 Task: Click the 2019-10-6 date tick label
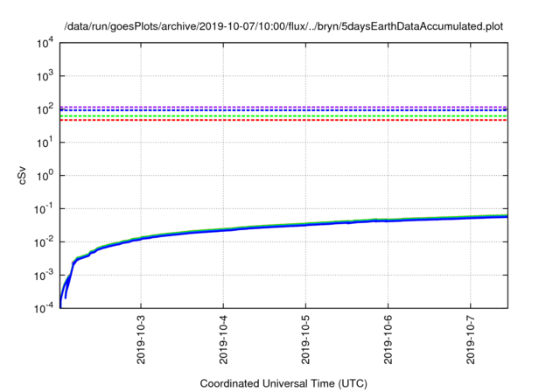[388, 339]
